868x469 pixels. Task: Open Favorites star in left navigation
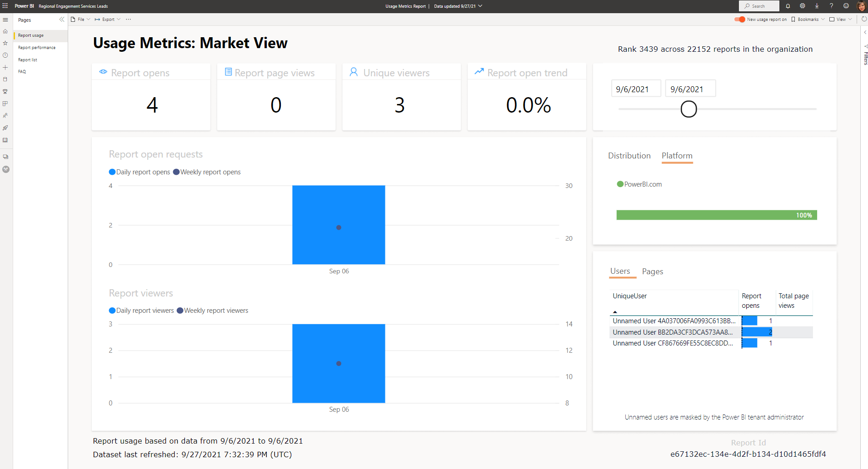(5, 43)
